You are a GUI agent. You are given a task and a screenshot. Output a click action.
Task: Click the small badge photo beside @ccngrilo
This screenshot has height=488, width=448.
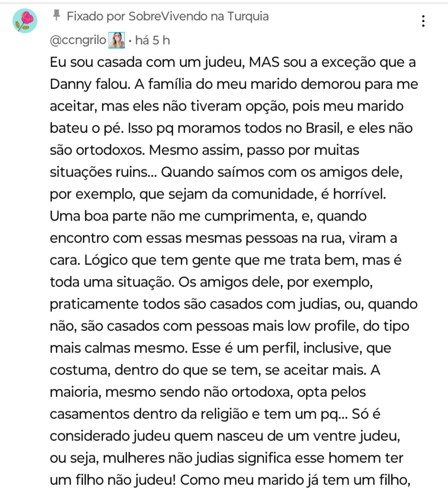(116, 41)
